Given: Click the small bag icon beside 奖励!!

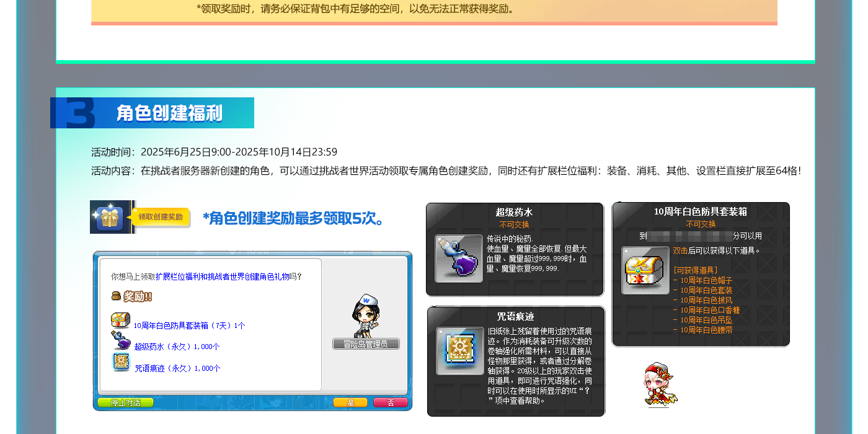Looking at the screenshot, I should tap(116, 296).
